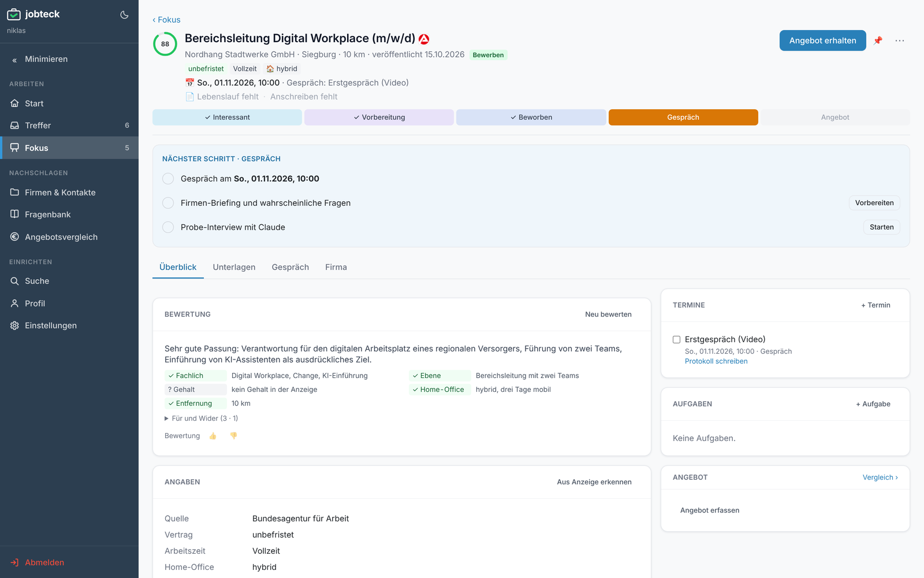Click Neu bewerten in the Bewertung card
The height and width of the screenshot is (578, 924).
tap(608, 314)
